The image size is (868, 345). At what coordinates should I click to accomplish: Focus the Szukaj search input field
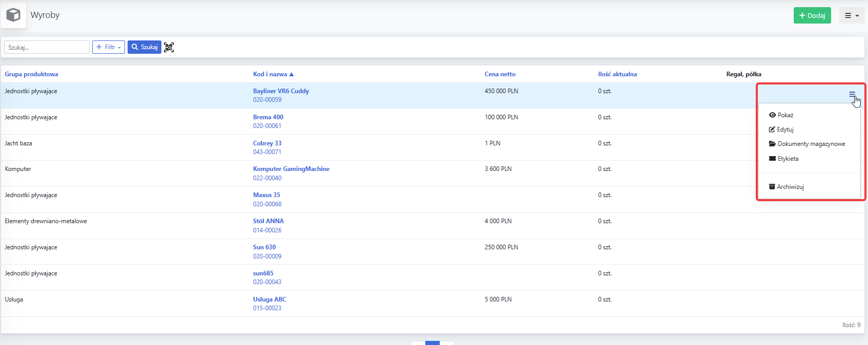(x=47, y=47)
